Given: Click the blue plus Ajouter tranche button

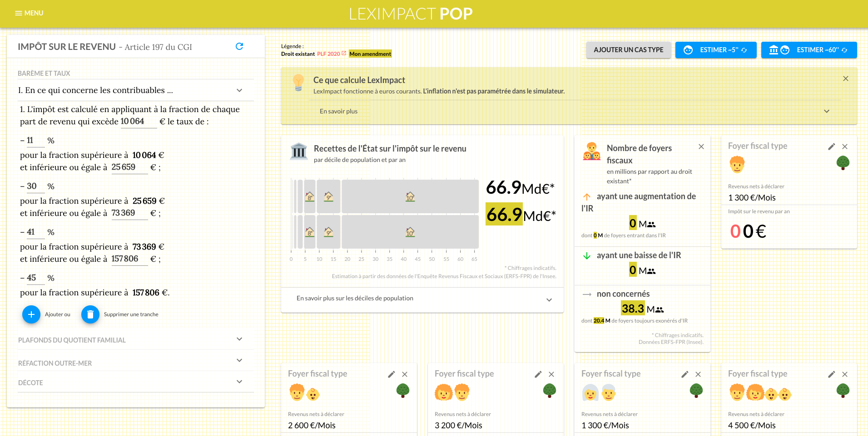Looking at the screenshot, I should point(31,314).
